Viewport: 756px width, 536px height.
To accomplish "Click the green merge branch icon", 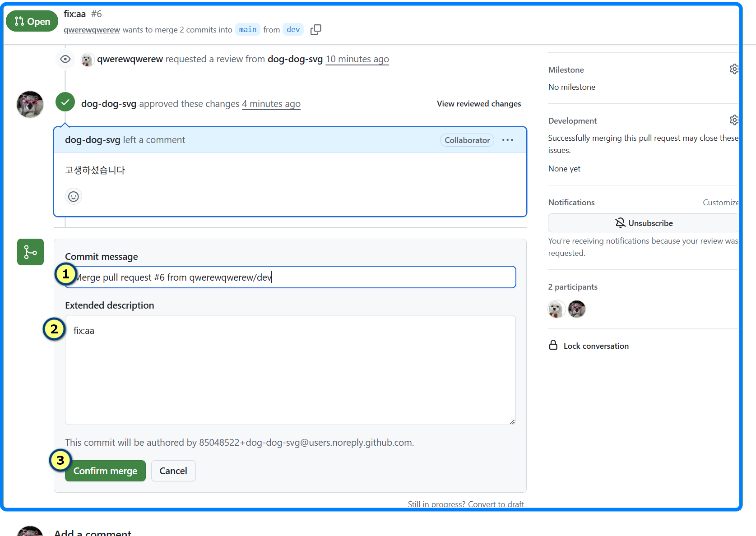I will [30, 252].
